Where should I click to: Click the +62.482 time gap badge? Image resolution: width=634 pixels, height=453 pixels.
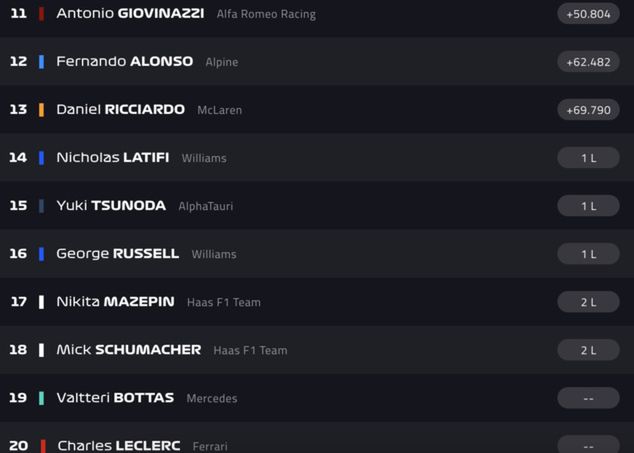point(588,62)
